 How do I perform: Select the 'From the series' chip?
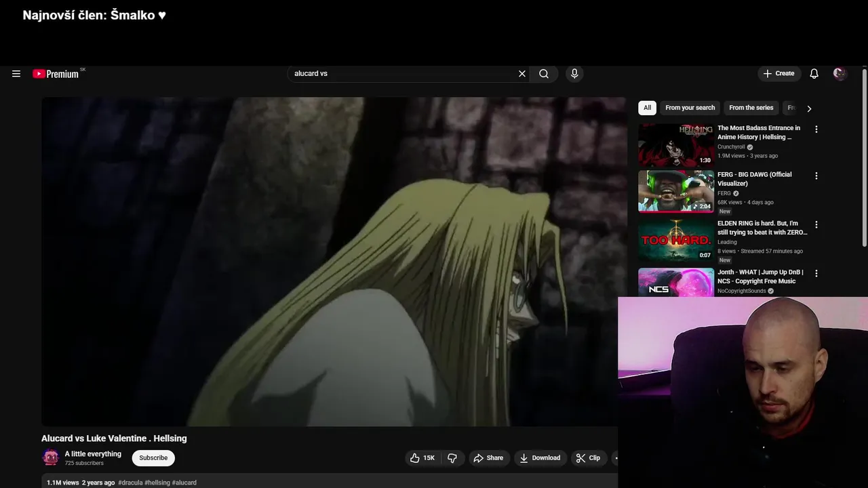click(x=751, y=108)
